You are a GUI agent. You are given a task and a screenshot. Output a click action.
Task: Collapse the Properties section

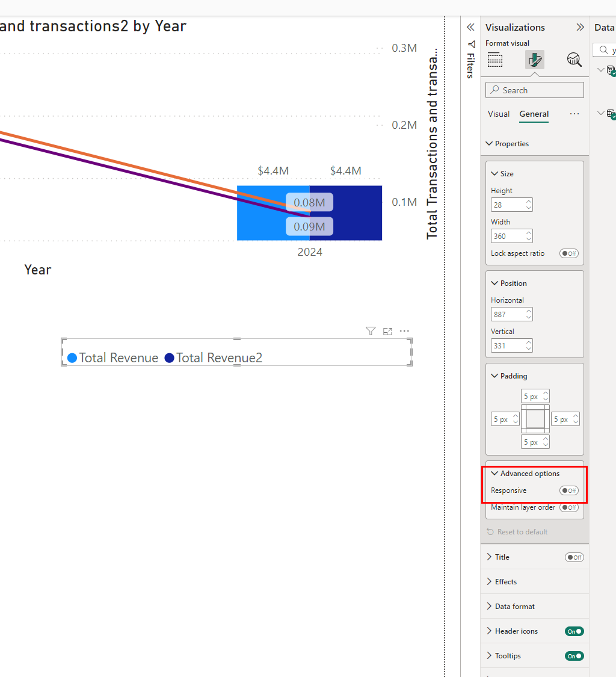click(489, 143)
